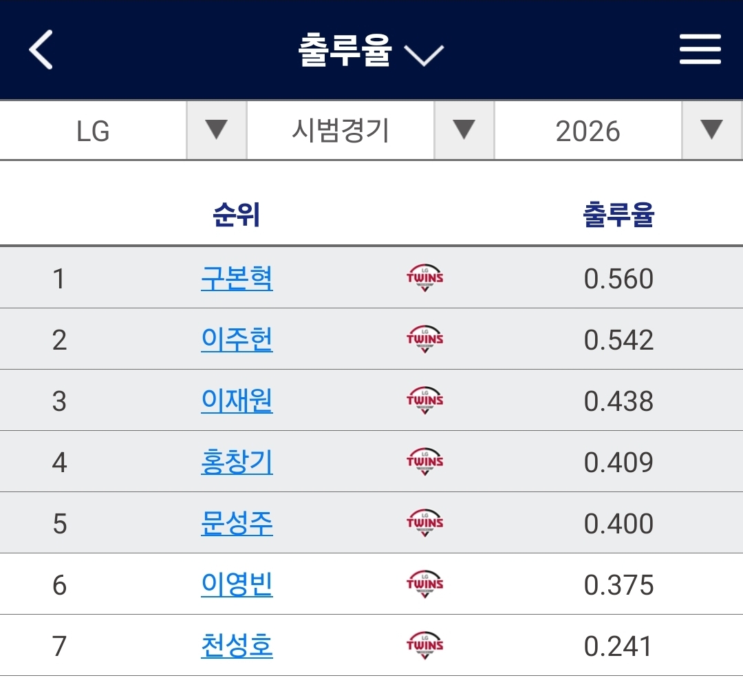Screen dimensions: 743x700
Task: Click LG Twins logo beside 홍창기
Action: [x=424, y=462]
